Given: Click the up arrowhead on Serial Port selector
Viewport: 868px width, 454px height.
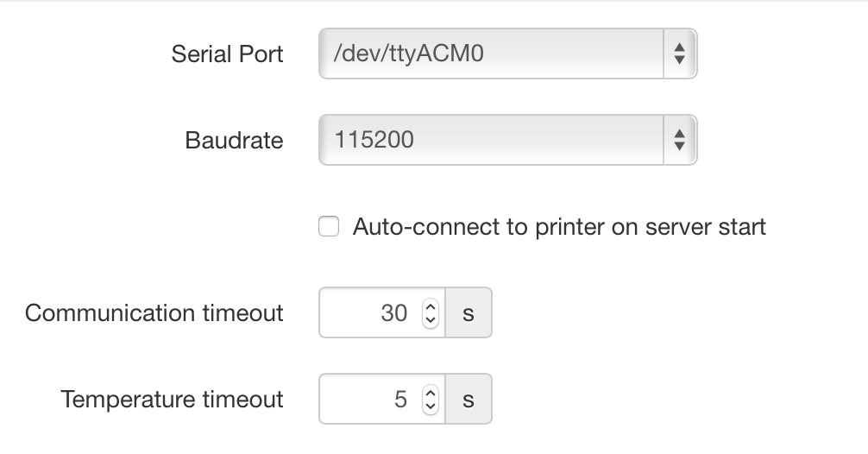Looking at the screenshot, I should tap(679, 47).
